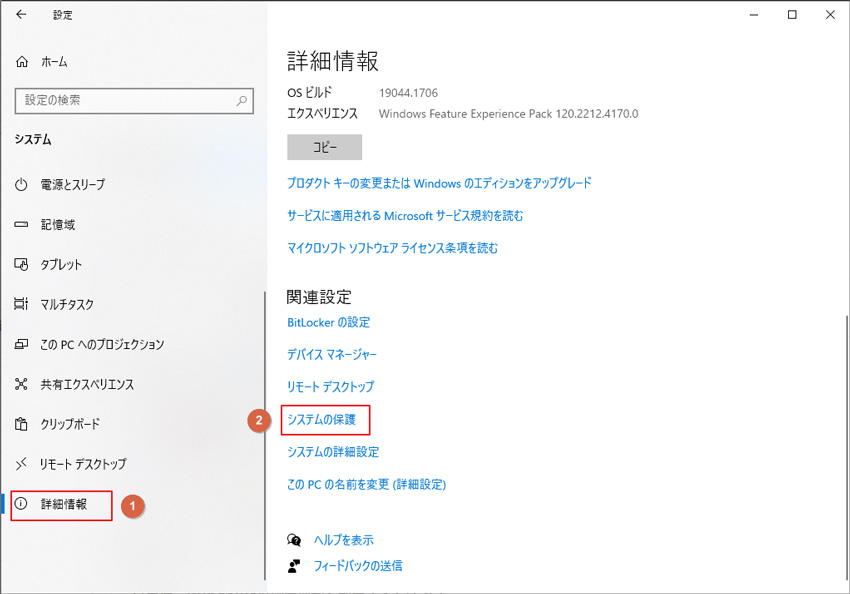This screenshot has height=594, width=850.
Task: Click Windows Feature Experience Pack text
Action: pos(508,114)
